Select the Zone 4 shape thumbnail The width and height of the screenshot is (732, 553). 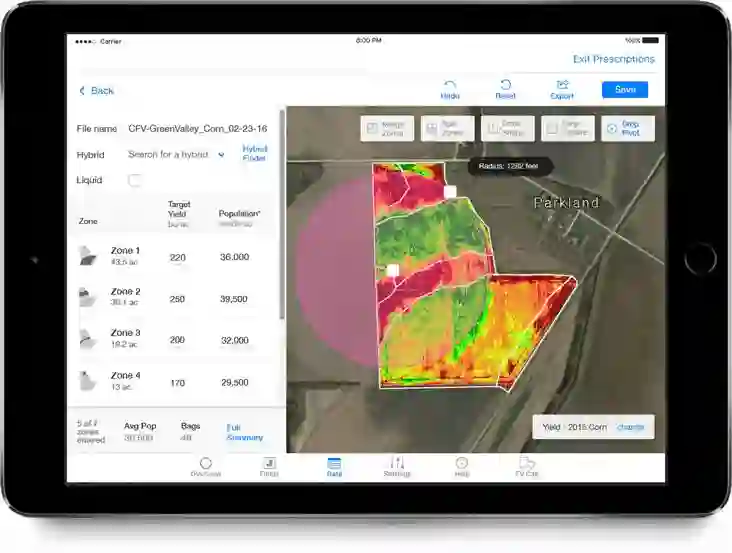pyautogui.click(x=88, y=381)
